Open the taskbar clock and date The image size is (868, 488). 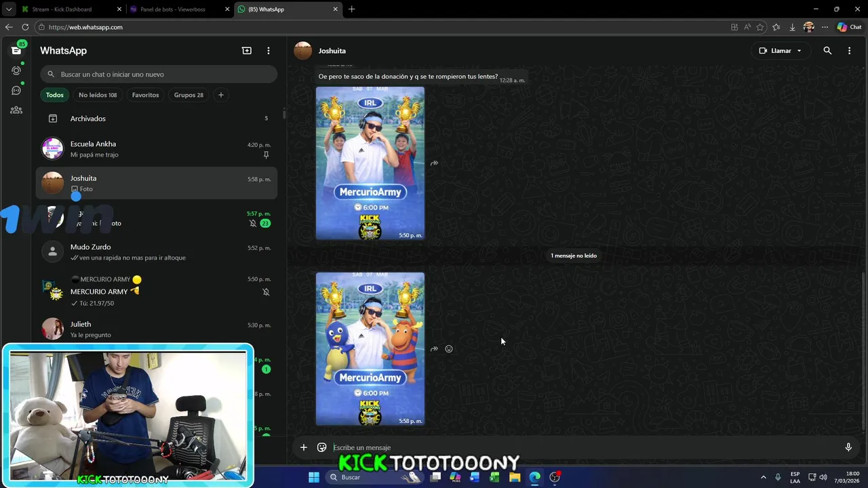pyautogui.click(x=847, y=477)
